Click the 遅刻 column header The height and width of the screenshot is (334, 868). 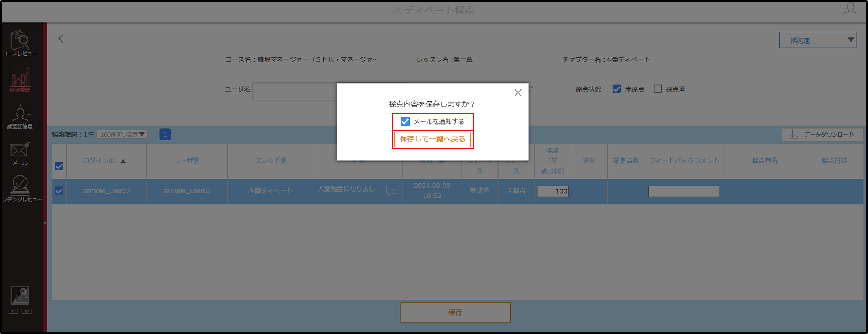tap(589, 161)
